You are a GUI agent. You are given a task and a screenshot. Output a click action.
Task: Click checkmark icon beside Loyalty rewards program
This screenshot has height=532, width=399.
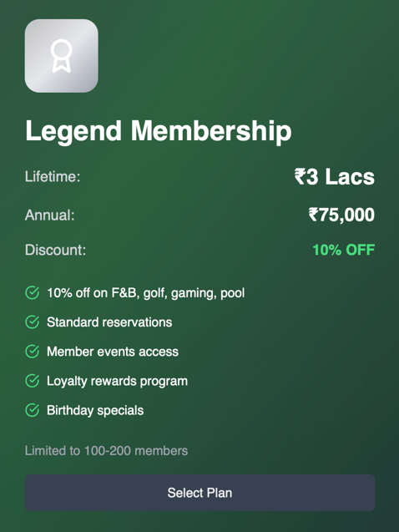tap(33, 381)
